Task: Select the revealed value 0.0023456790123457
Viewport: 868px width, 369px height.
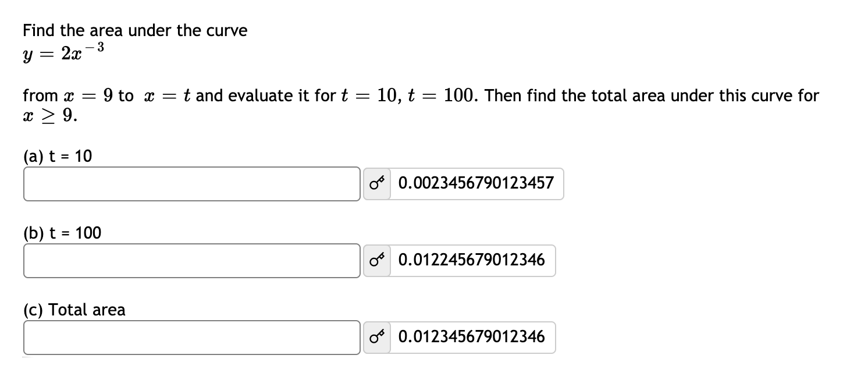Action: 476,183
